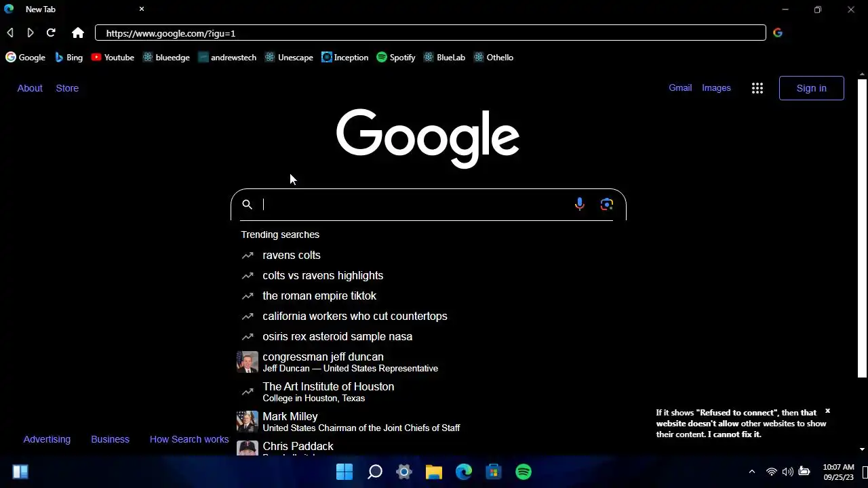The height and width of the screenshot is (488, 868).
Task: Open the Google Images link
Action: tap(716, 87)
